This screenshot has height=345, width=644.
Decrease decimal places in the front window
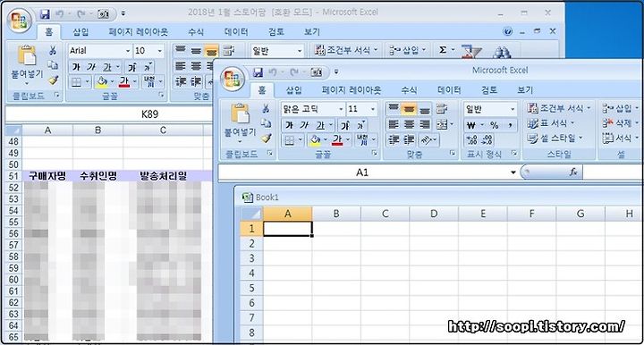[x=487, y=140]
